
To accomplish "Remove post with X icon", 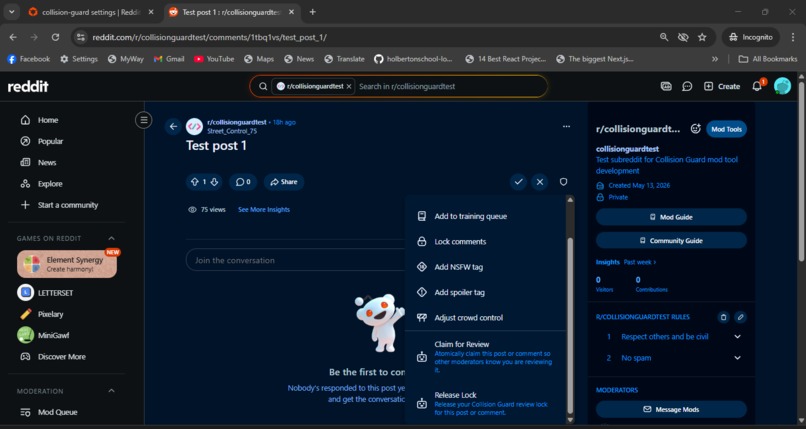I will 540,181.
